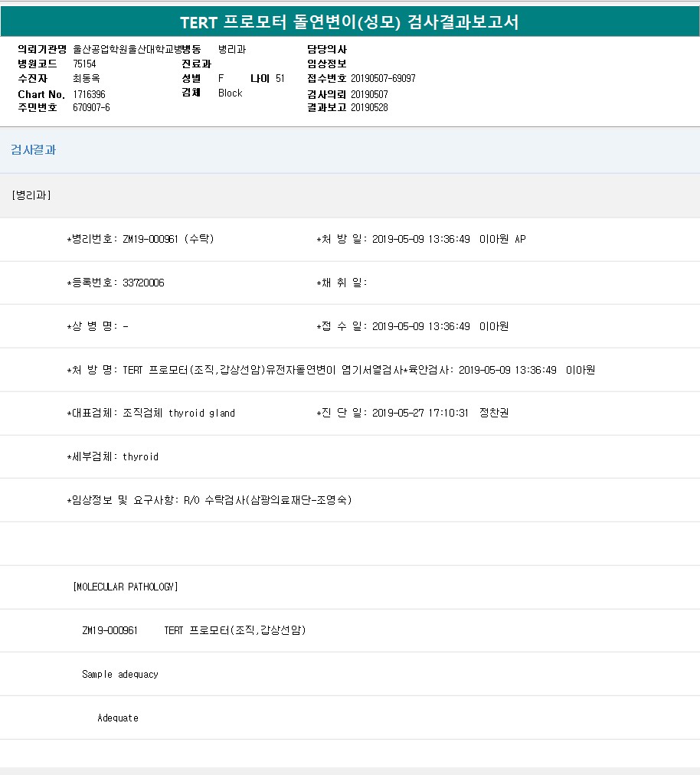
Task: Click the department value 병리과 in header
Action: [232, 50]
